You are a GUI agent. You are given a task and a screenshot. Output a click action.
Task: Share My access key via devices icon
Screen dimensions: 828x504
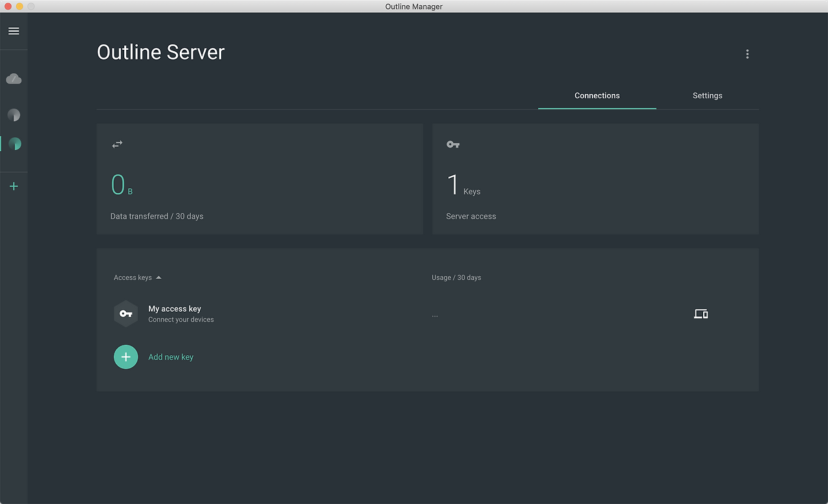tap(701, 314)
